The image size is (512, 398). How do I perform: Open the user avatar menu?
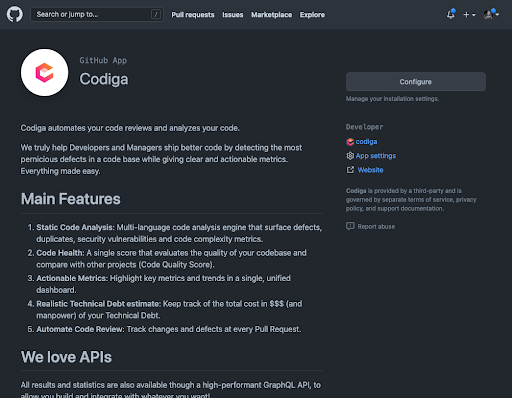pos(491,14)
